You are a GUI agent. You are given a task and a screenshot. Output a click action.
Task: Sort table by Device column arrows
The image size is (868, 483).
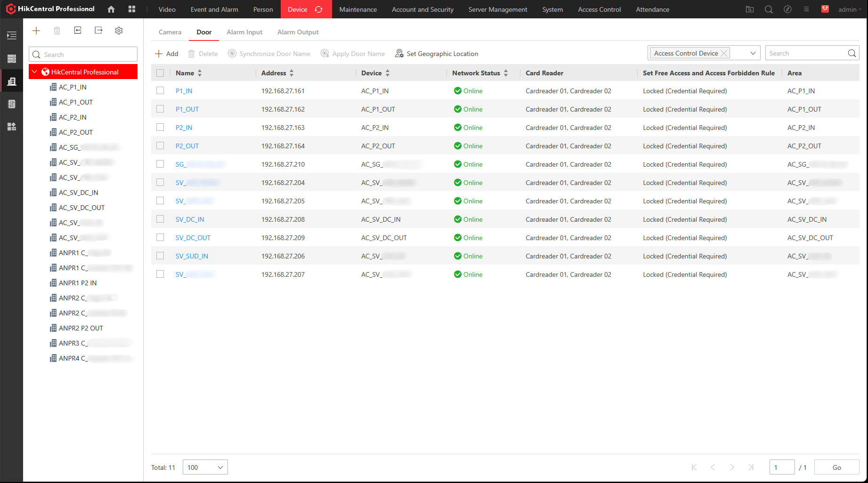(x=388, y=73)
